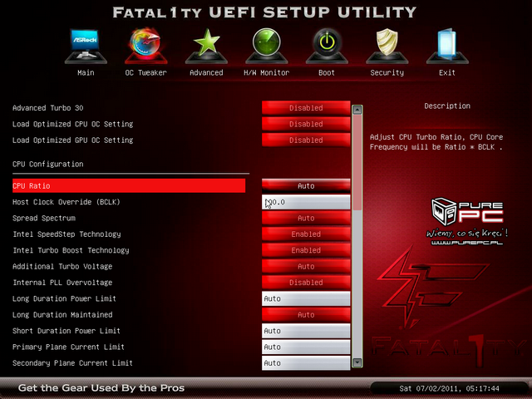Open the H/W Monitor radar icon
Image resolution: width=532 pixels, height=399 pixels.
click(267, 46)
